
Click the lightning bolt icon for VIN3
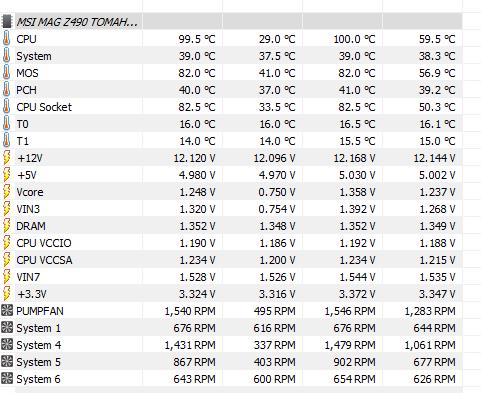(x=7, y=209)
